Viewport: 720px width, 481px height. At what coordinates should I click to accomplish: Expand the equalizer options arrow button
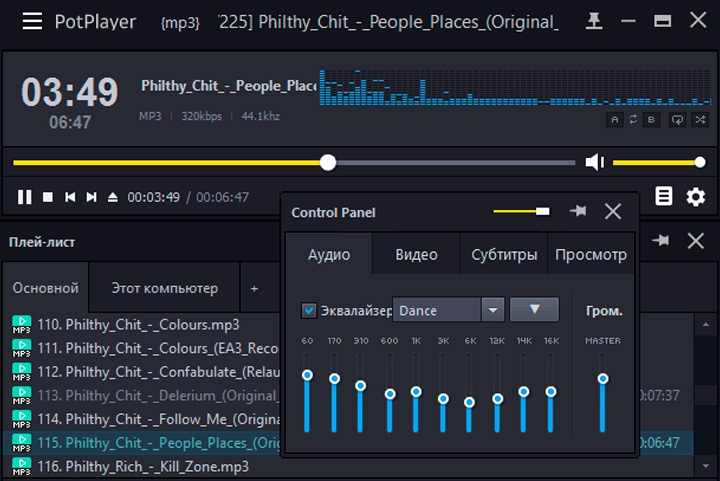tap(534, 310)
